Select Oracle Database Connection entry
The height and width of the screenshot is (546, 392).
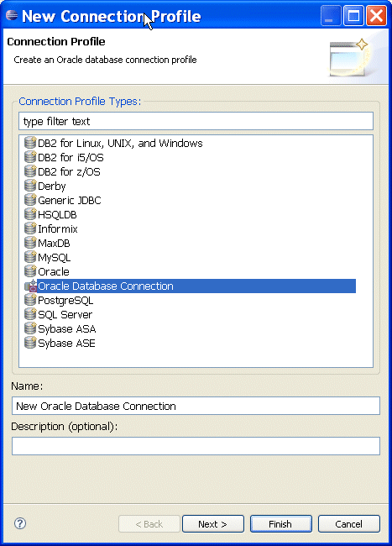coord(196,286)
